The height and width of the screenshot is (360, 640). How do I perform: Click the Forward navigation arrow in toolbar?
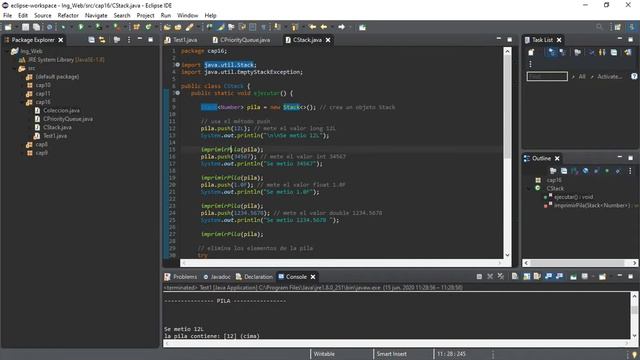(341, 27)
